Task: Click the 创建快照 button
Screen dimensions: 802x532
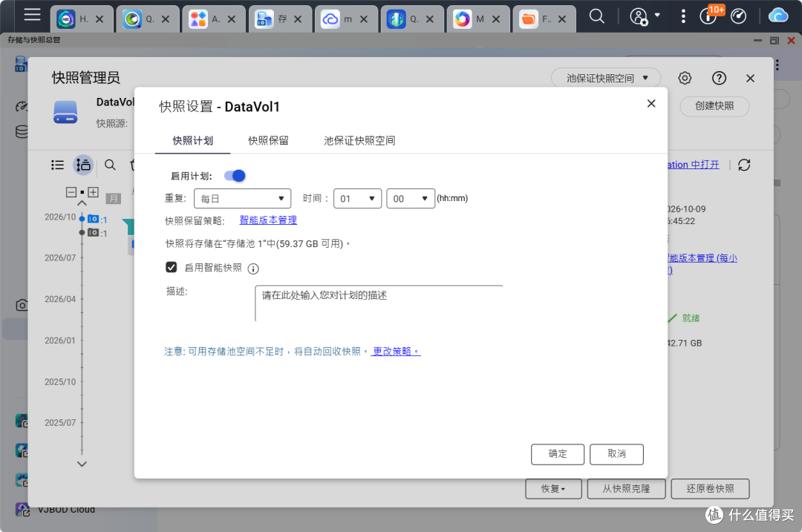Action: click(714, 106)
